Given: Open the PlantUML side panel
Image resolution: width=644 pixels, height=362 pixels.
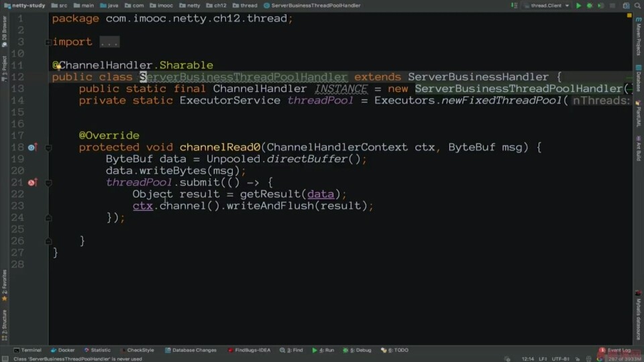Looking at the screenshot, I should point(638,114).
